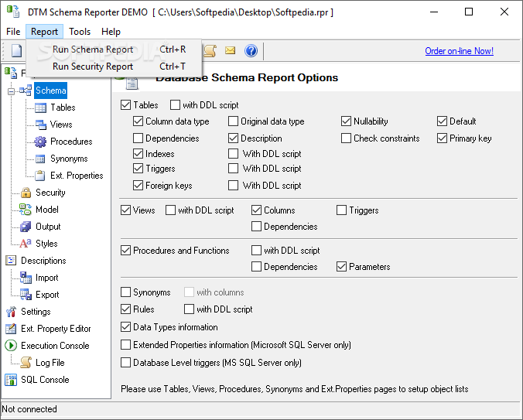
Task: Enable the Synonyms checkbox
Action: pyautogui.click(x=125, y=292)
